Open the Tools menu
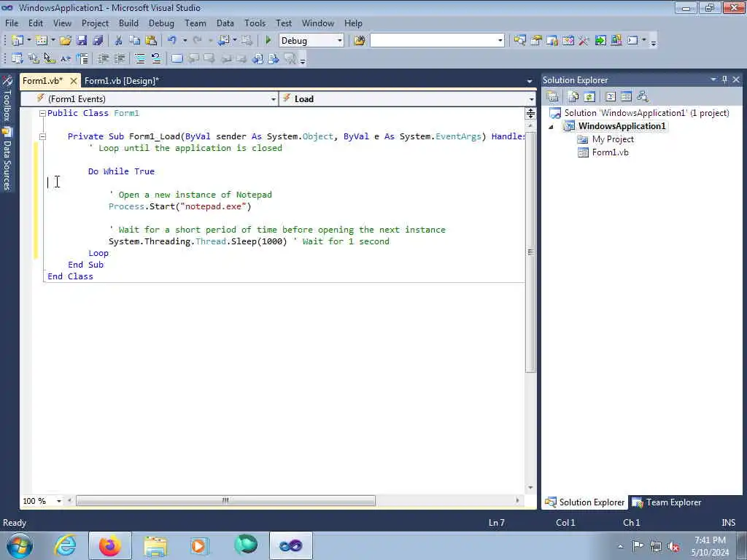This screenshot has height=560, width=747. (255, 23)
